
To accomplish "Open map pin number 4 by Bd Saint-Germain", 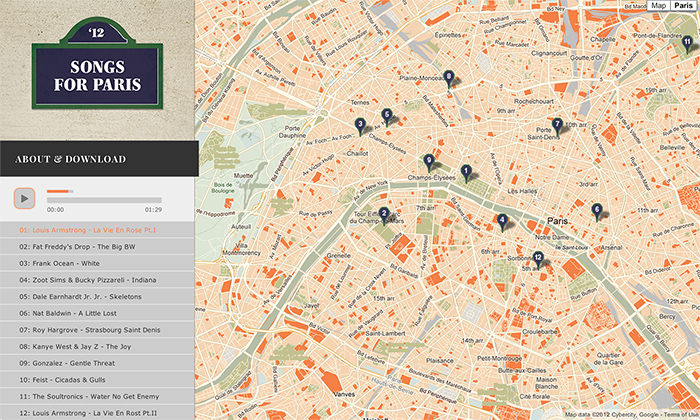I will click(502, 222).
